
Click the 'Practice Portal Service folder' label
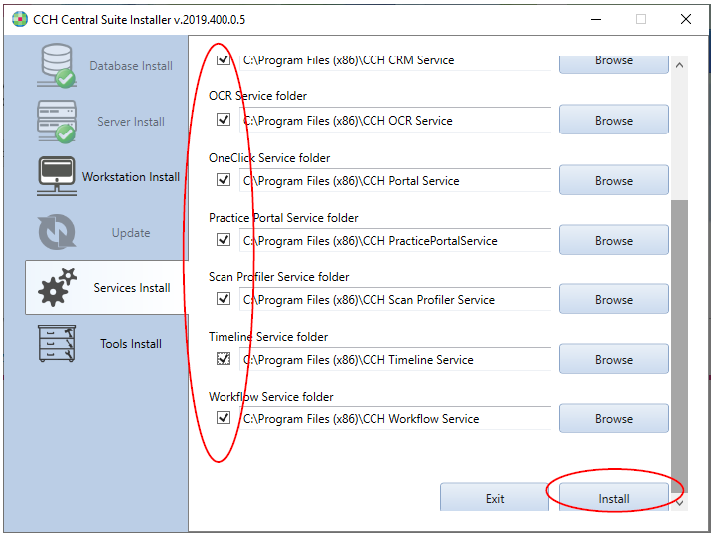click(283, 218)
